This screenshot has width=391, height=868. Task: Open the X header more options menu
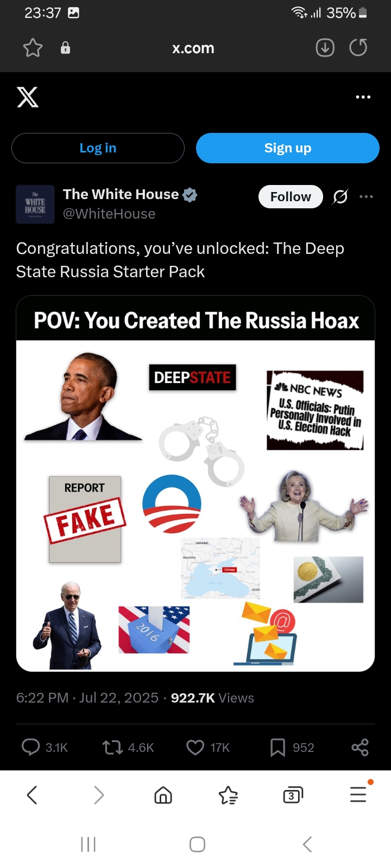tap(363, 97)
